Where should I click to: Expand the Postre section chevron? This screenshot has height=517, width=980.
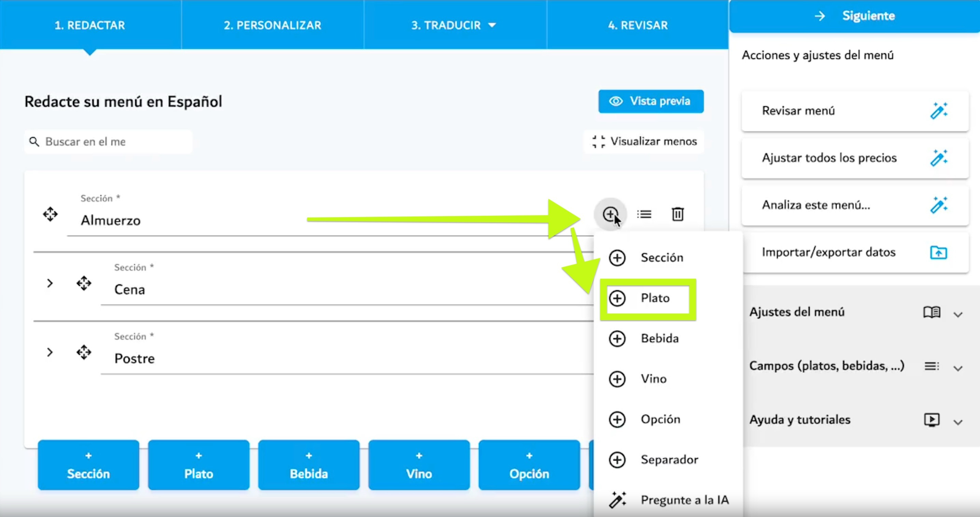tap(50, 352)
